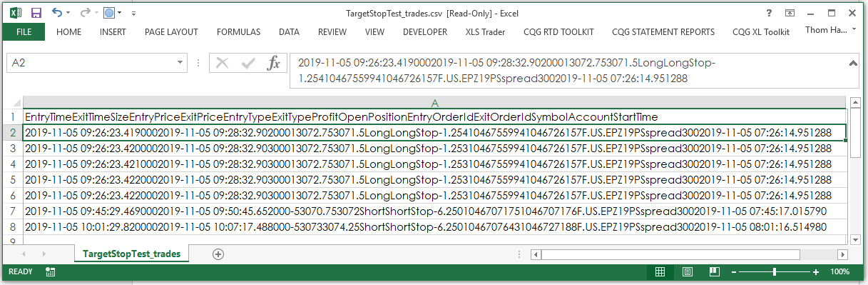This screenshot has height=285, width=868.
Task: Open Excel Help question mark
Action: [770, 12]
